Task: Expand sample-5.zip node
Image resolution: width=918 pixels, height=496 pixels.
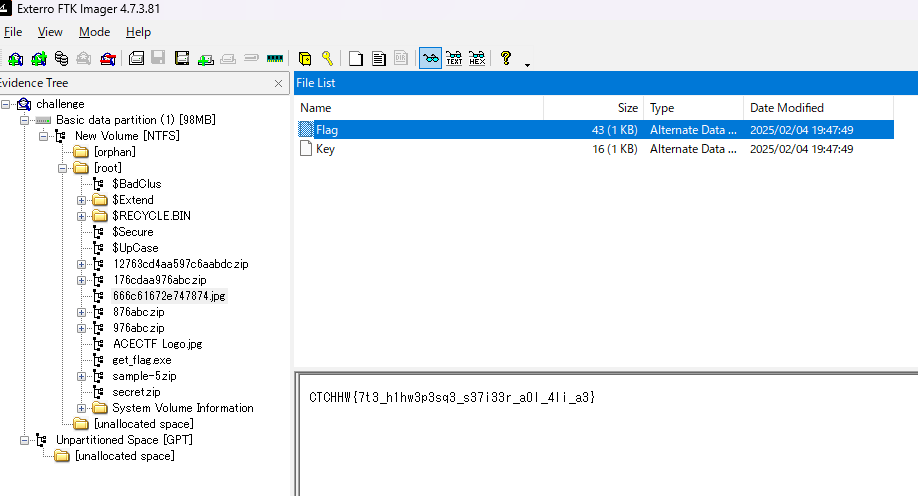Action: coord(81,377)
